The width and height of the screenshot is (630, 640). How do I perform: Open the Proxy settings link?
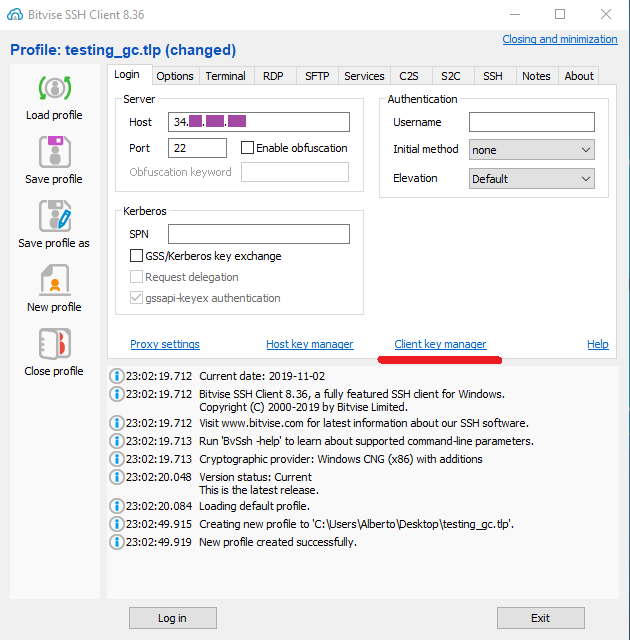165,344
